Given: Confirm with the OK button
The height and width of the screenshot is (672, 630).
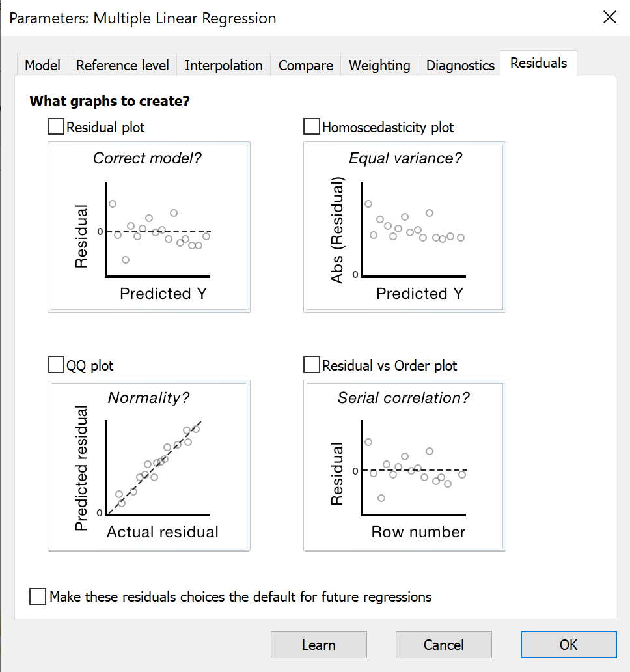Looking at the screenshot, I should (568, 645).
